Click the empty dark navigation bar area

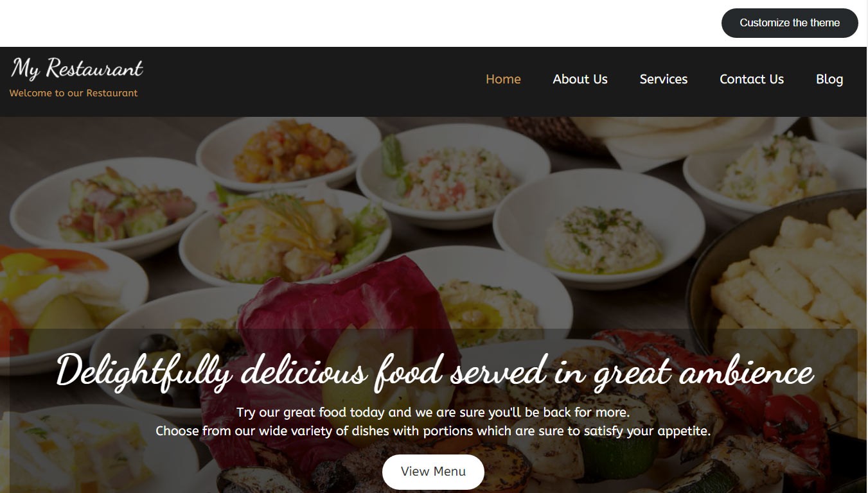[x=308, y=82]
